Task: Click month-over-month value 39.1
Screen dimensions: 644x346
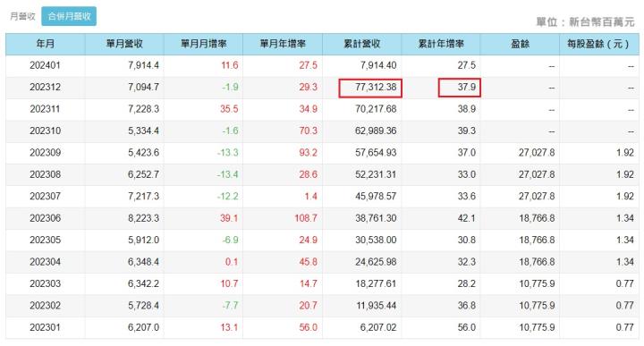Action: pyautogui.click(x=229, y=218)
